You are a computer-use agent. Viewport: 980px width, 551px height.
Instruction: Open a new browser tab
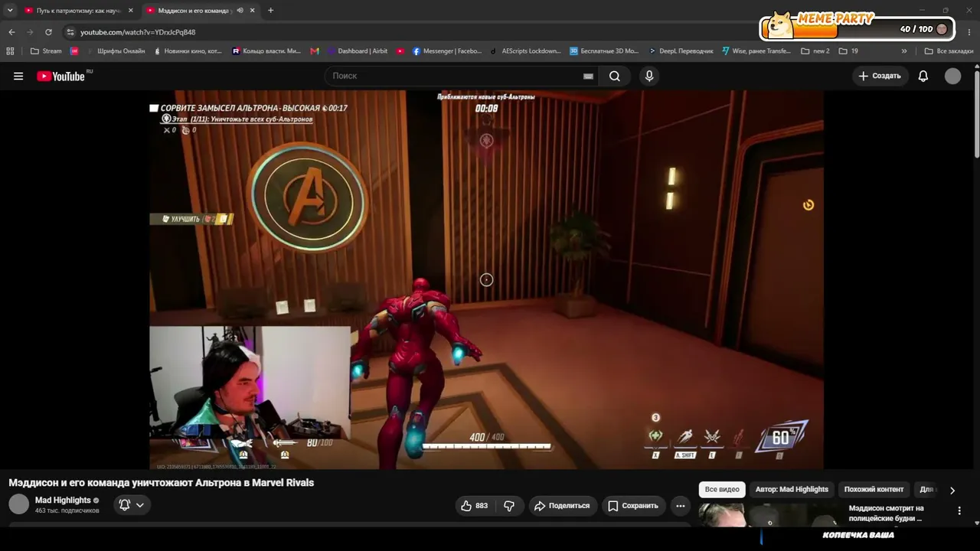(270, 11)
